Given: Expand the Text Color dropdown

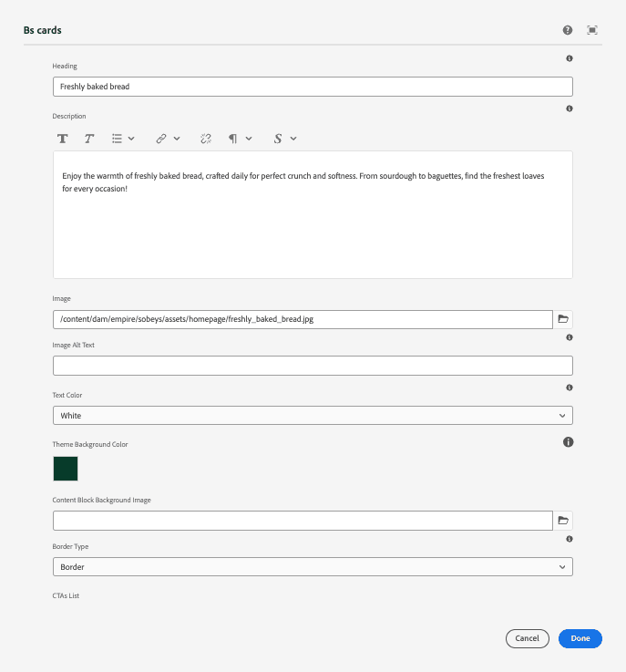Looking at the screenshot, I should click(x=313, y=416).
